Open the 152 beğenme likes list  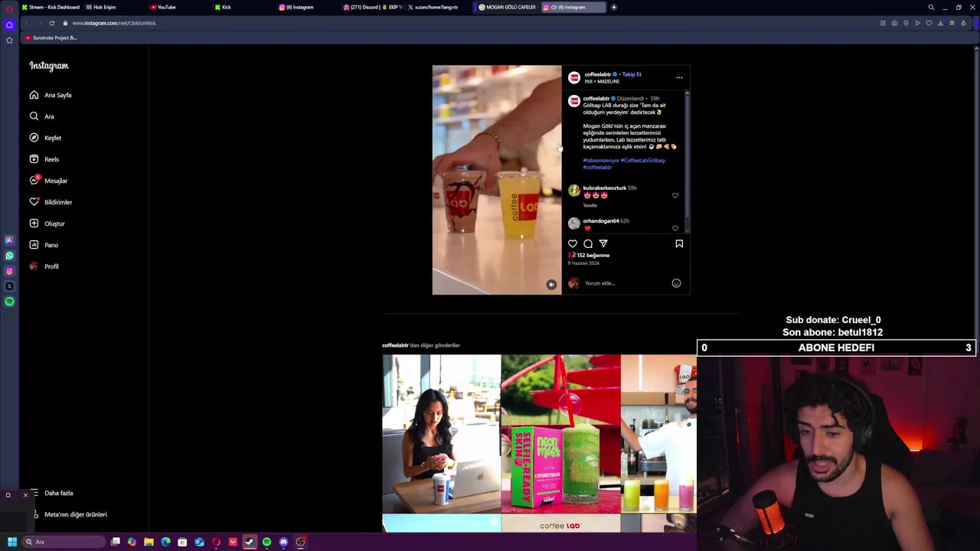[x=593, y=256]
